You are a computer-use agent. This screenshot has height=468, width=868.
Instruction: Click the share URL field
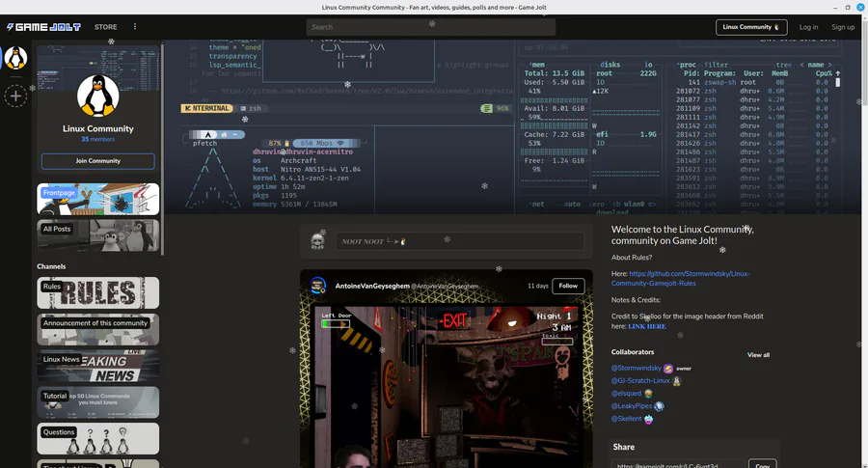click(678, 464)
